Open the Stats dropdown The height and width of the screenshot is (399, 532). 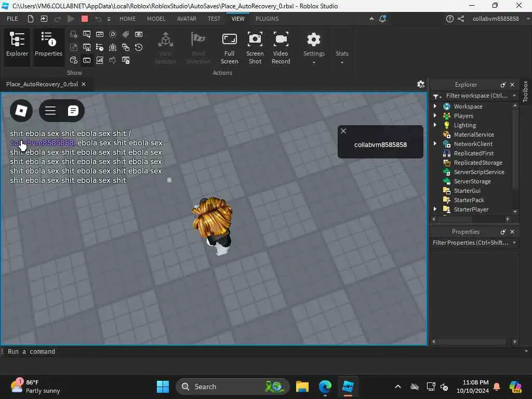342,57
